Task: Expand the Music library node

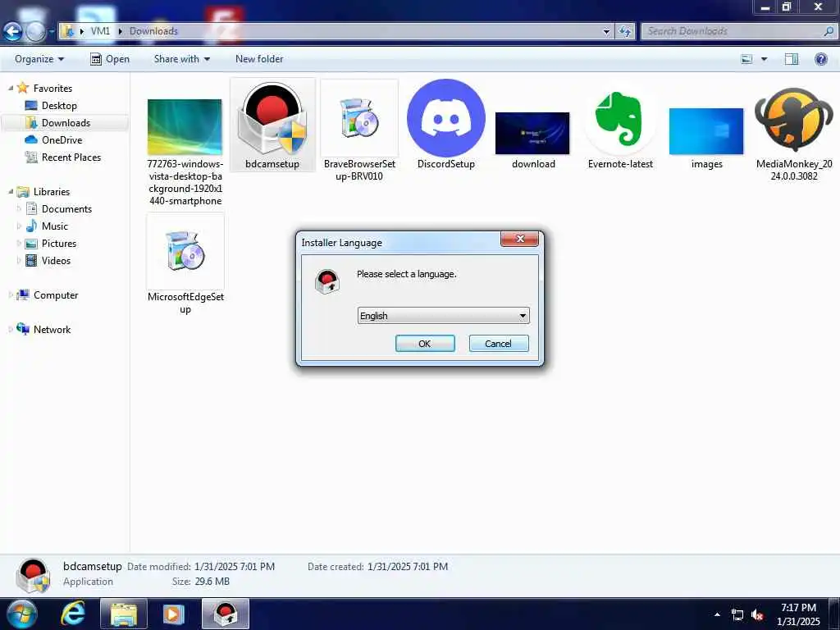Action: (20, 226)
